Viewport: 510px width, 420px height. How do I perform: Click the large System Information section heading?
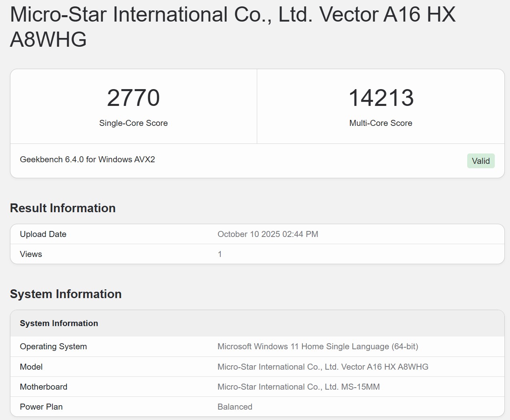(66, 294)
